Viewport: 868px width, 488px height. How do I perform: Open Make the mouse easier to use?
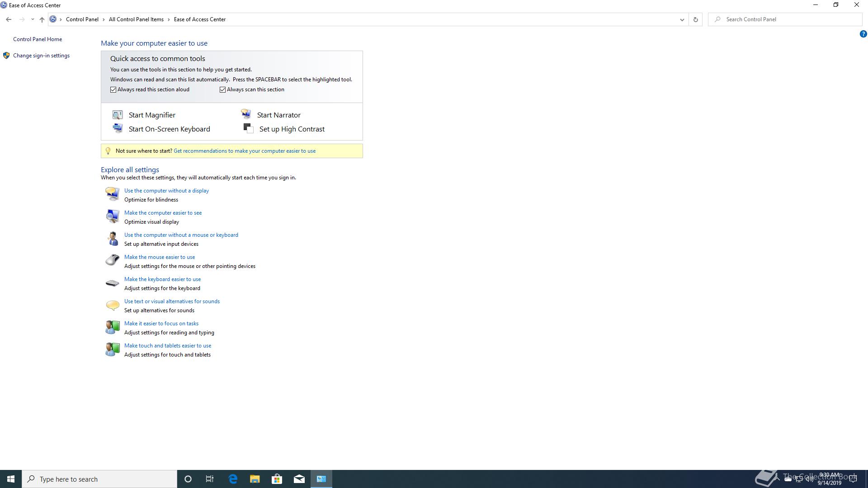click(160, 257)
